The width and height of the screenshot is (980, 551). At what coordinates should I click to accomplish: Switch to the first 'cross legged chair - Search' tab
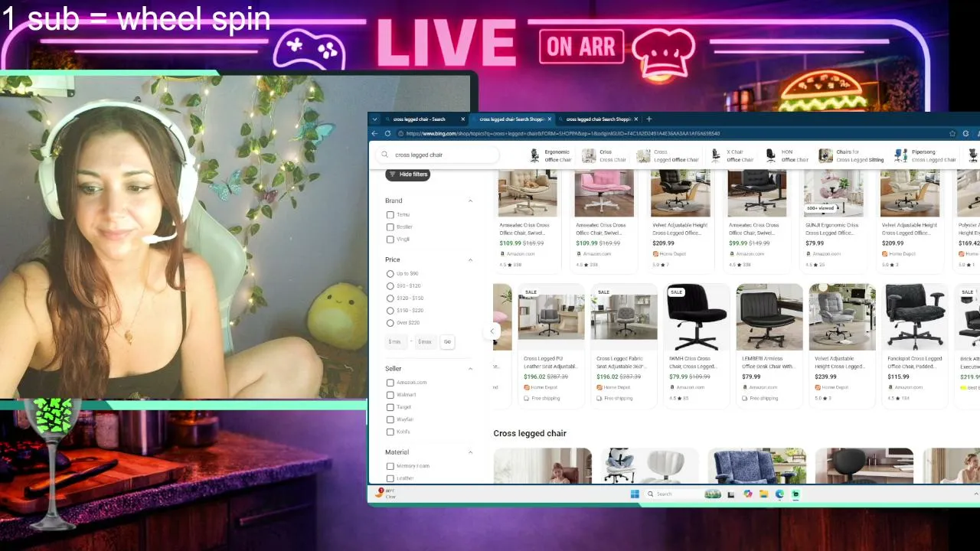pyautogui.click(x=419, y=119)
